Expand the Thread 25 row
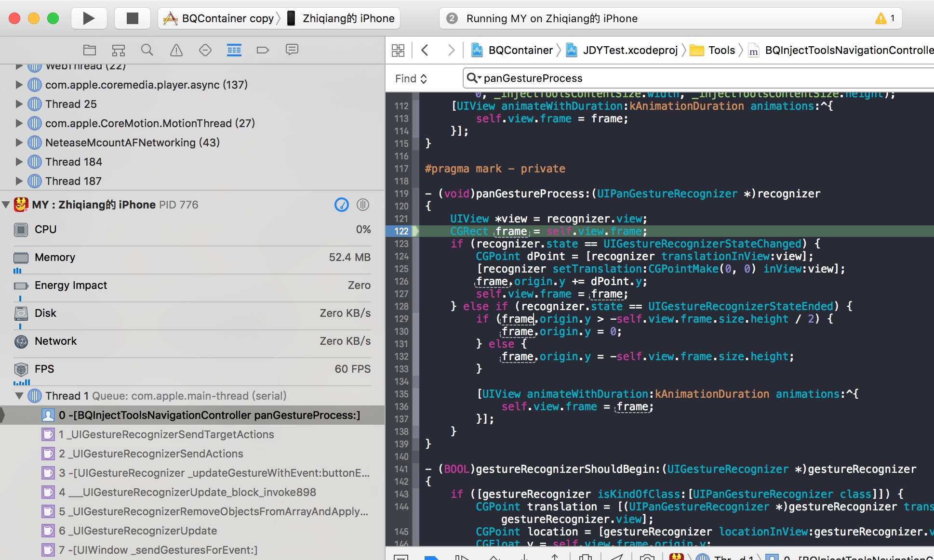 [x=19, y=104]
